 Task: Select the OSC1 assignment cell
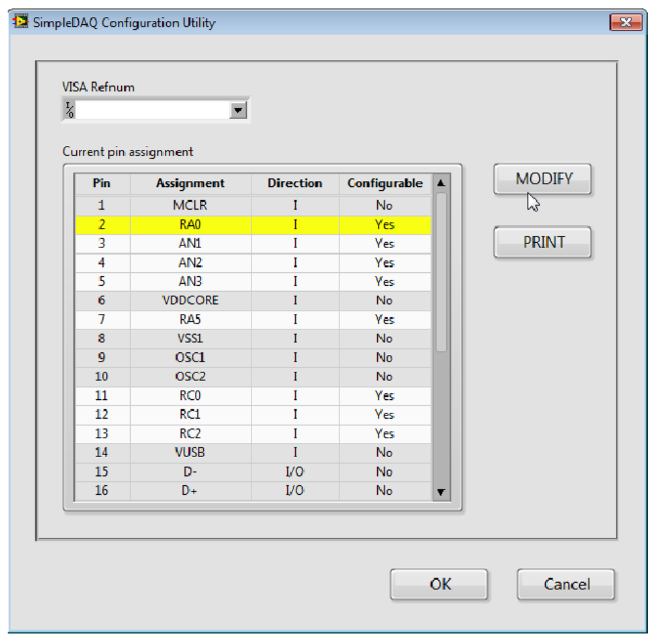tap(191, 357)
